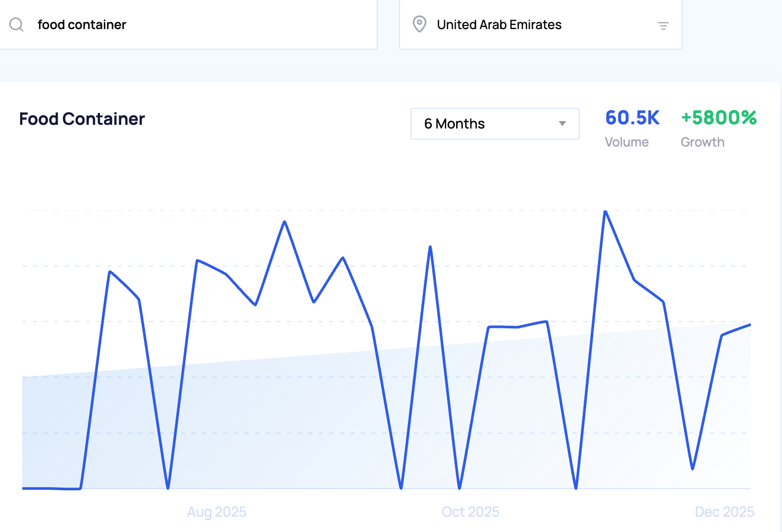Click the Food Container chart heading

[82, 119]
